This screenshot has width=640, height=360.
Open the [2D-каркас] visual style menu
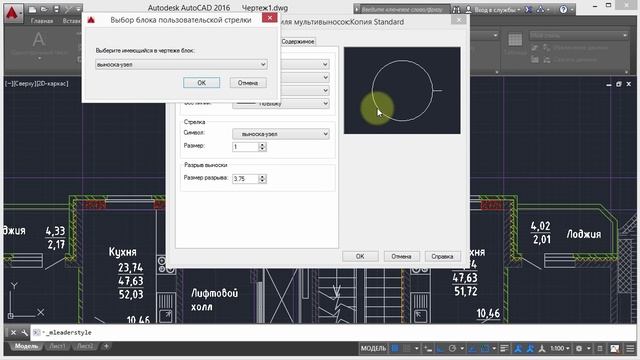pyautogui.click(x=53, y=84)
